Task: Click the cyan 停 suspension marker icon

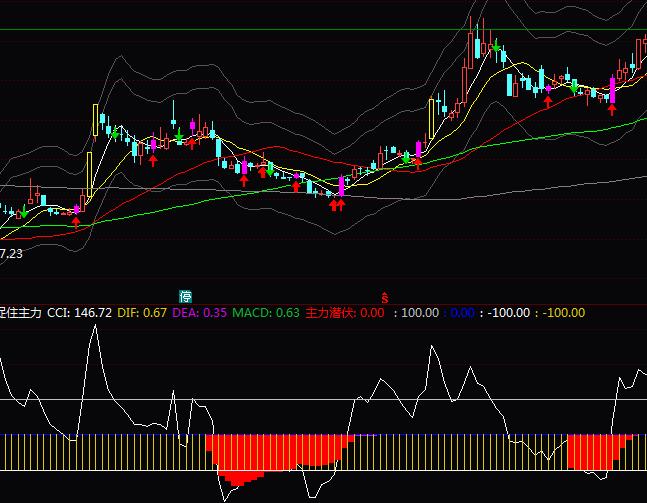Action: [x=185, y=296]
